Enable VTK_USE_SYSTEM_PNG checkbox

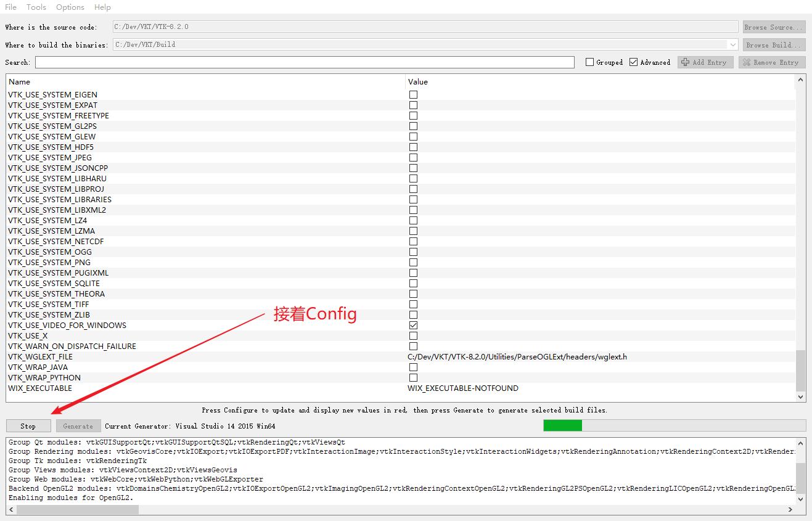[413, 263]
